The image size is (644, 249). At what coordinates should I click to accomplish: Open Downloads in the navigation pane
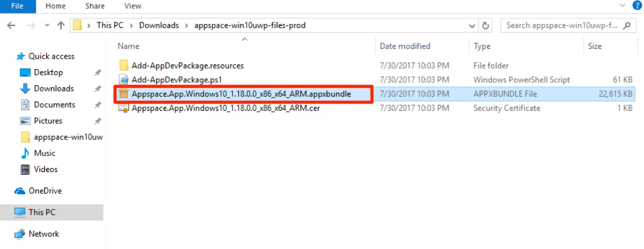point(54,88)
